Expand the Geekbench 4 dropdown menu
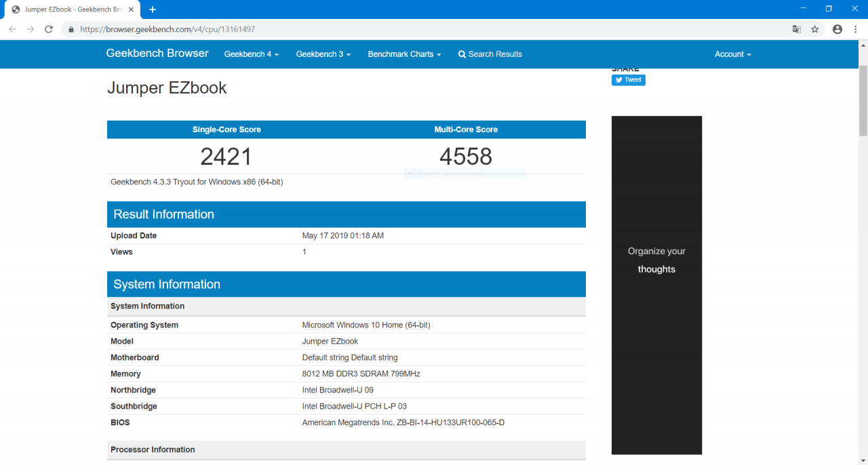The image size is (868, 465). pyautogui.click(x=252, y=54)
